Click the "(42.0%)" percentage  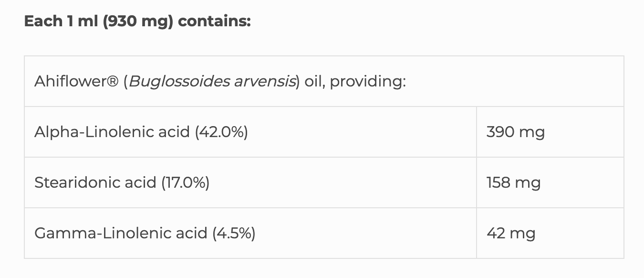point(221,132)
